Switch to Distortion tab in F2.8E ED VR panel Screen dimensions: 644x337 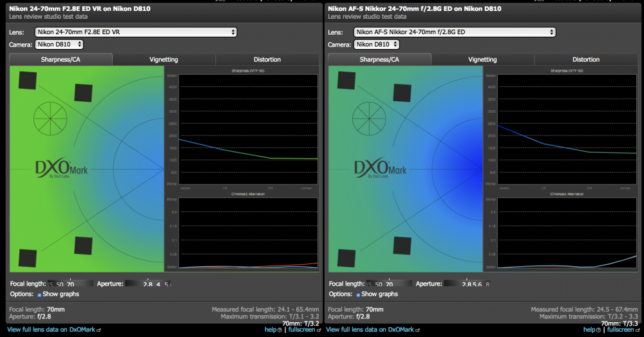pos(267,59)
